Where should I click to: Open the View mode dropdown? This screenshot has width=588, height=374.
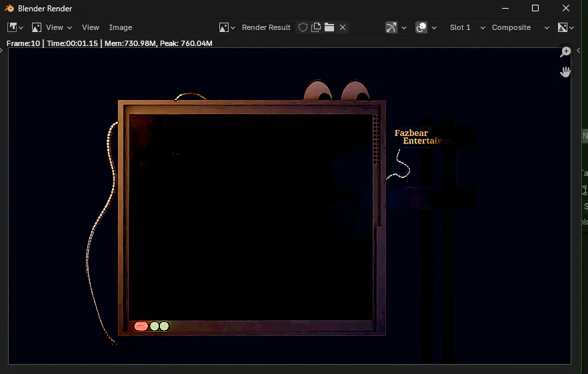[51, 27]
